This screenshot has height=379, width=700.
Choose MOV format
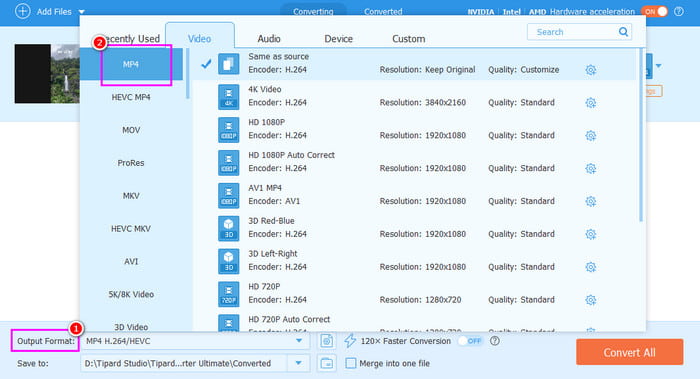coord(131,130)
